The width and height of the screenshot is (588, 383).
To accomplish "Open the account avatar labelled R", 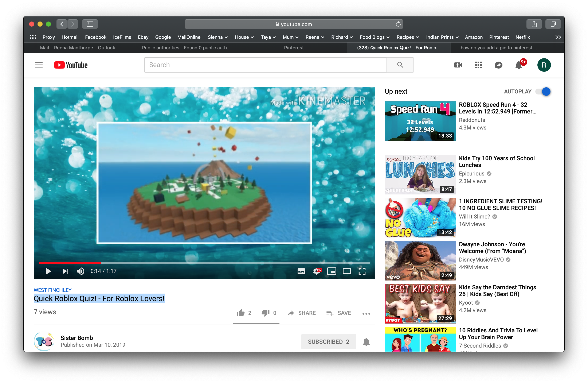I will pyautogui.click(x=544, y=65).
